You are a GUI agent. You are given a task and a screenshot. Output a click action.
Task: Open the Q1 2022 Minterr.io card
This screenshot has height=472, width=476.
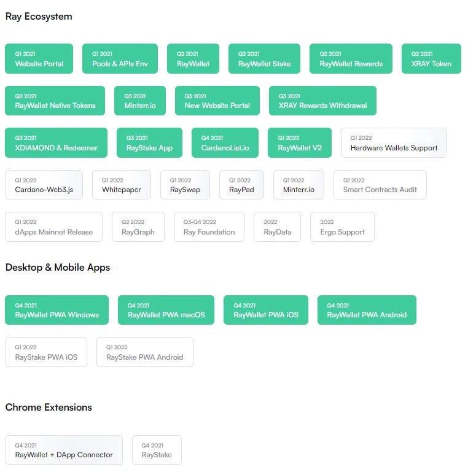point(298,185)
